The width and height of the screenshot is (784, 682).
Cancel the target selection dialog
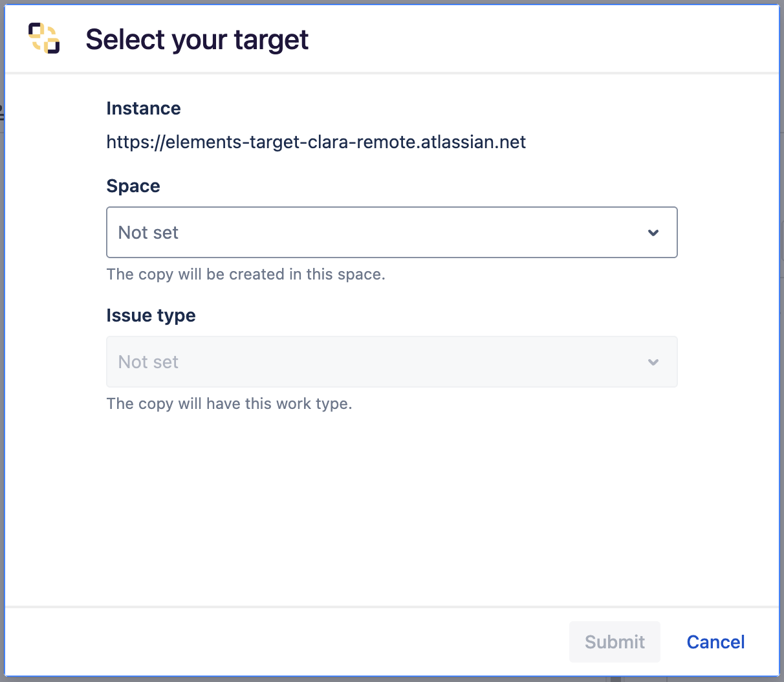(715, 642)
